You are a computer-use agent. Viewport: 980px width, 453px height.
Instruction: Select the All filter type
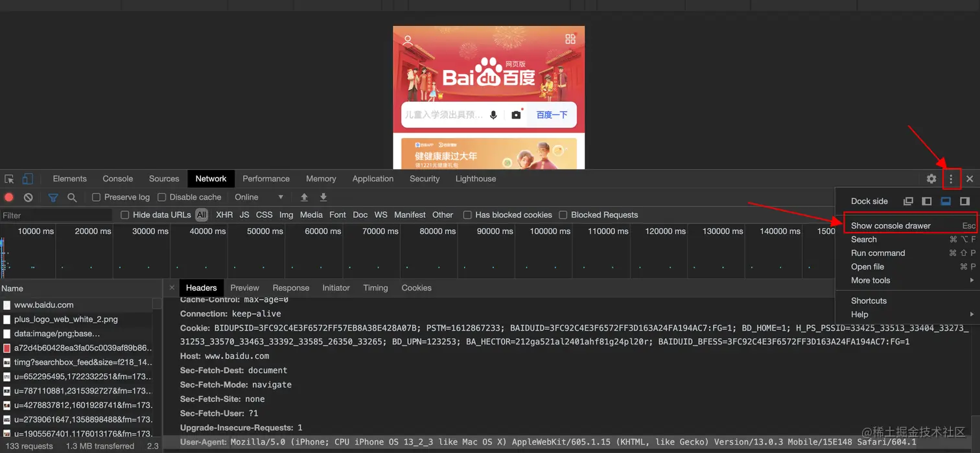(x=202, y=215)
